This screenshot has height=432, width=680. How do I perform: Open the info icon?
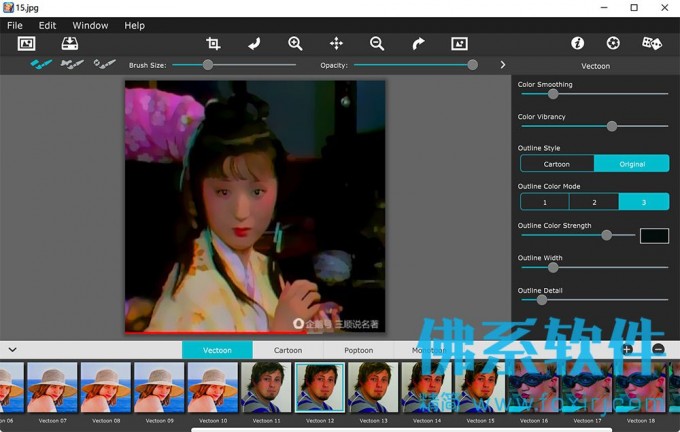[577, 43]
